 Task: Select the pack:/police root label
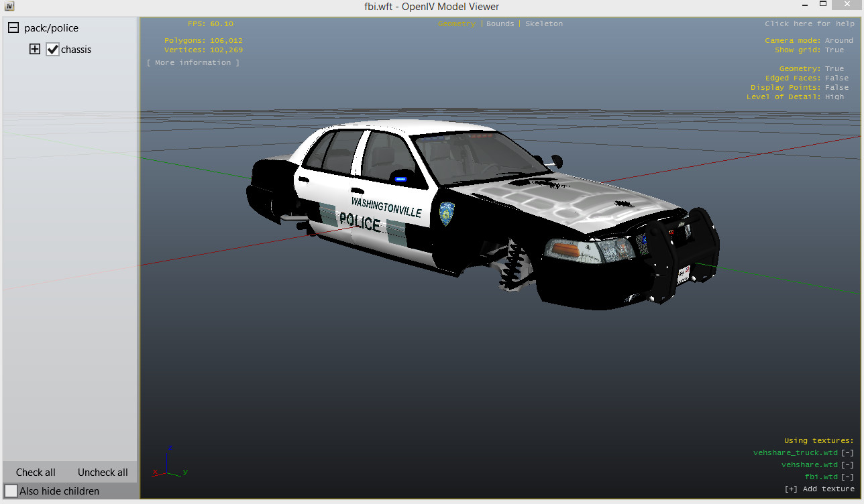pos(51,28)
